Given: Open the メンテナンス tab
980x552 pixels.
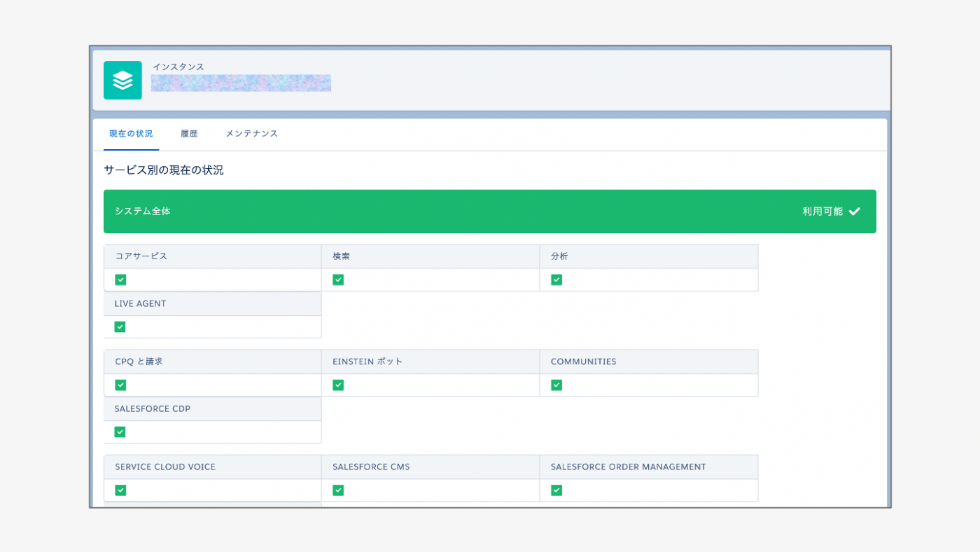Looking at the screenshot, I should tap(251, 134).
